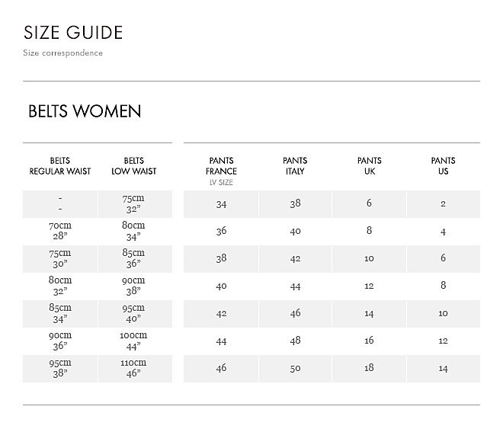Click the US size 8 cell
The image size is (503, 448).
pyautogui.click(x=443, y=286)
